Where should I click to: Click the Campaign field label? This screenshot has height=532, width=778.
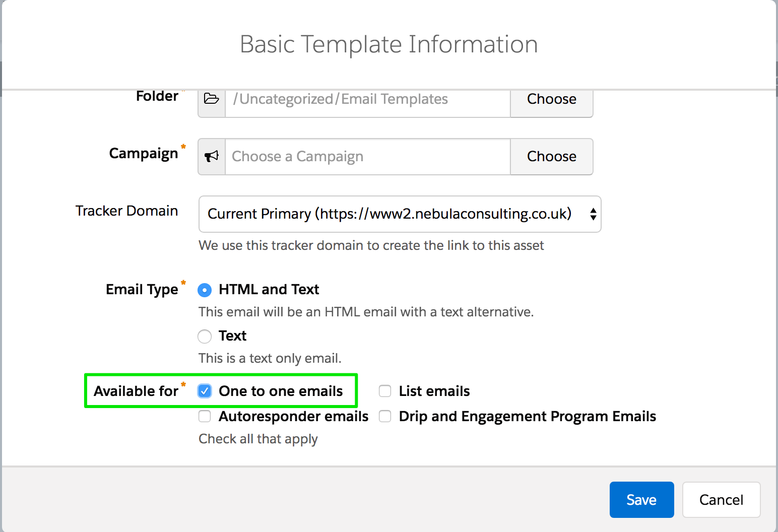tap(144, 153)
